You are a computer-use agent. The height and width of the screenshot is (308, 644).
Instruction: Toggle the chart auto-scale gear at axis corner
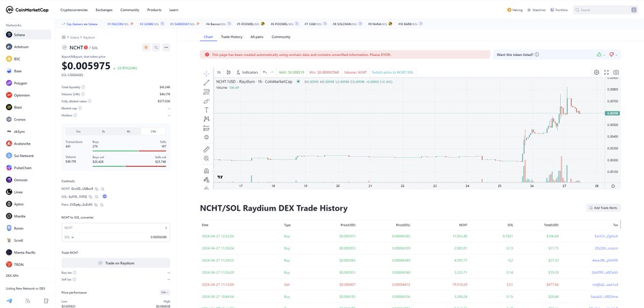click(613, 186)
